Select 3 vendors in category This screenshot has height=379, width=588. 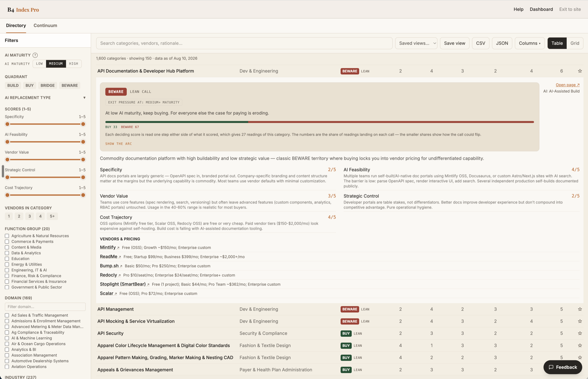(30, 216)
